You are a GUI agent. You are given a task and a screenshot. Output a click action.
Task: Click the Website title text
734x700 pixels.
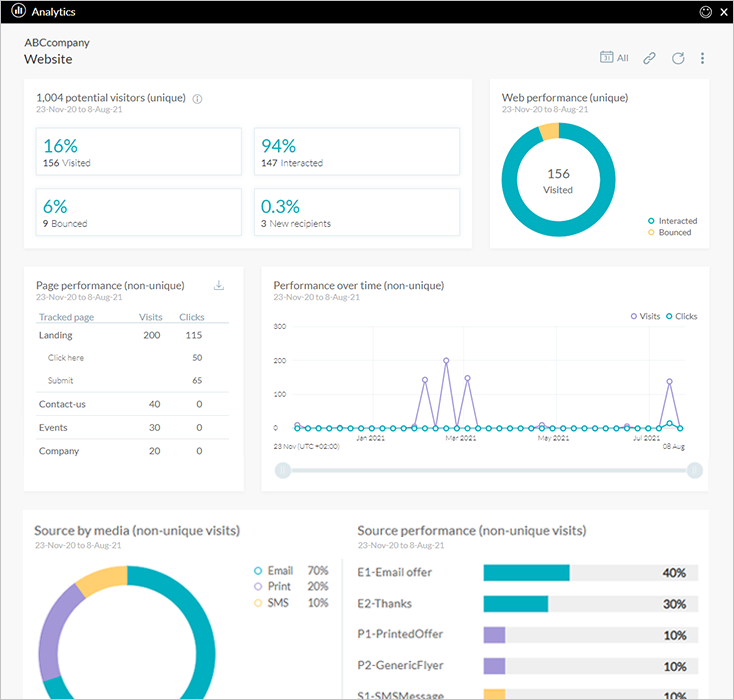[x=48, y=59]
